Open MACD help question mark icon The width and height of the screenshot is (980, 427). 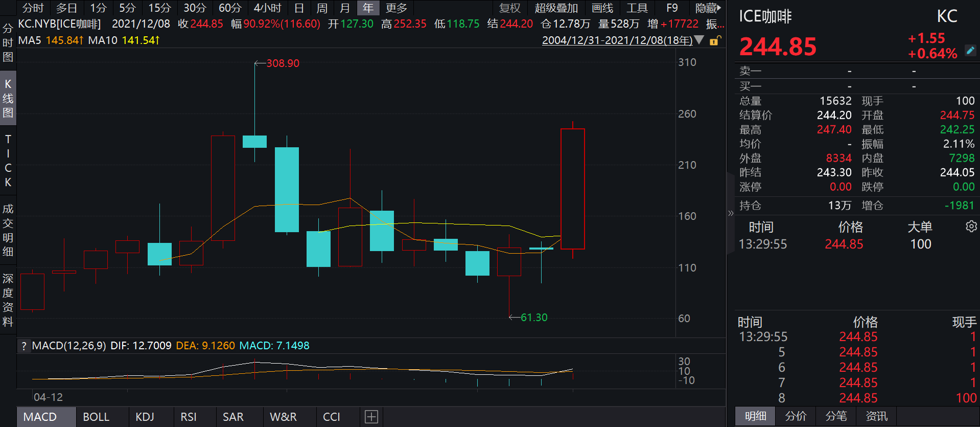click(24, 346)
